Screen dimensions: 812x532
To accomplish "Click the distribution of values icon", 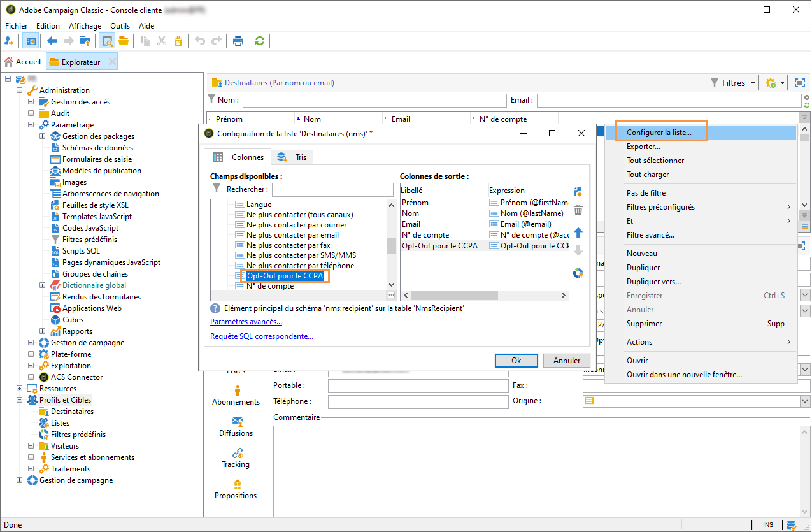I will tap(578, 273).
